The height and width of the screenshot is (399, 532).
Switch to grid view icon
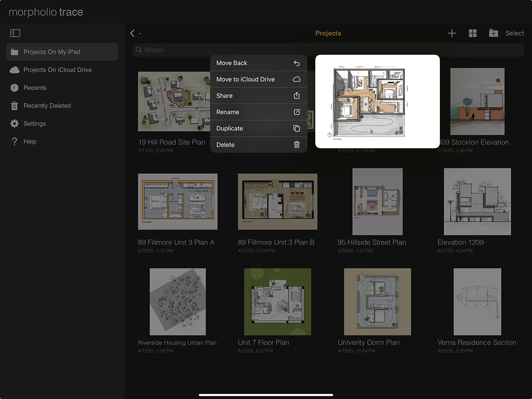(473, 33)
